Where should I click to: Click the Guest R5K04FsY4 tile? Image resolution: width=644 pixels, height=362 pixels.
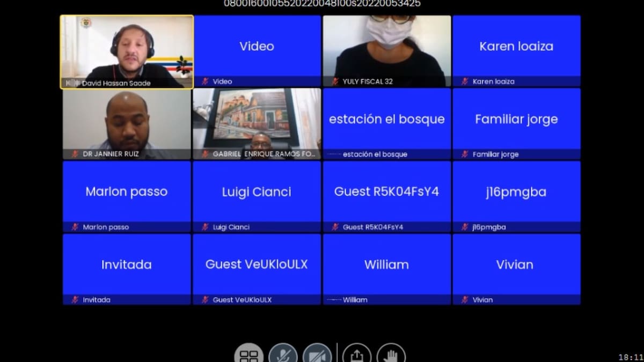[x=386, y=192]
